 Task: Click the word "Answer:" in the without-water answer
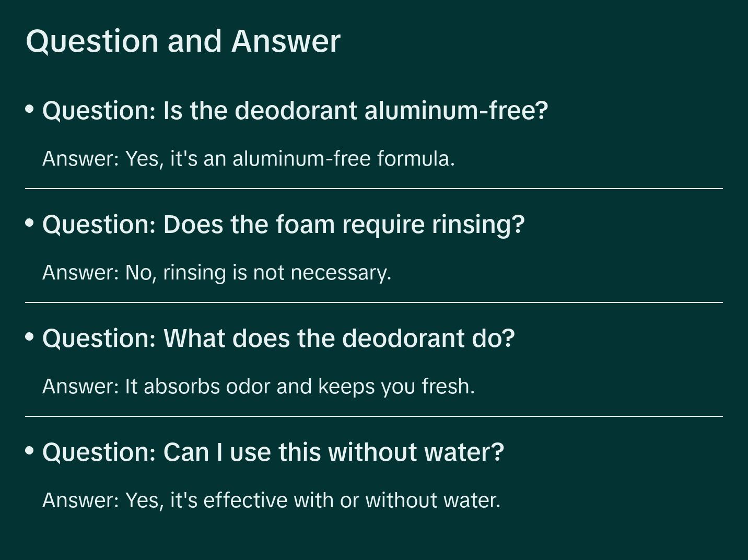click(81, 500)
